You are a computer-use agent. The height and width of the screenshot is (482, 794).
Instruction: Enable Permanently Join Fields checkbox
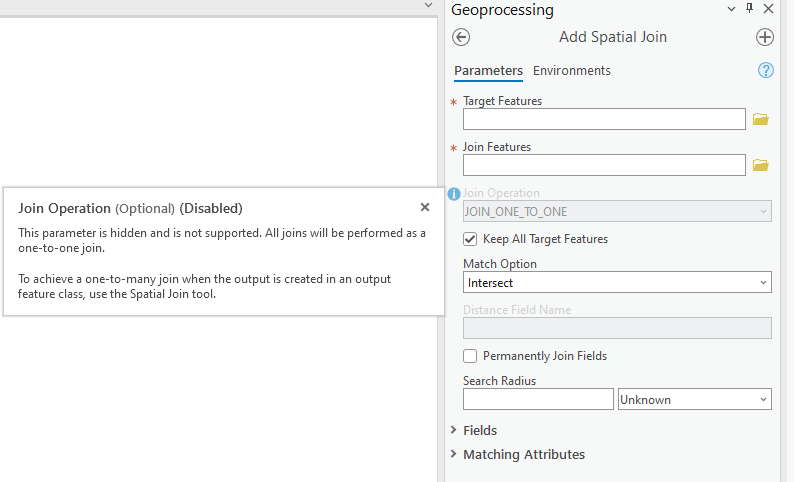click(470, 356)
